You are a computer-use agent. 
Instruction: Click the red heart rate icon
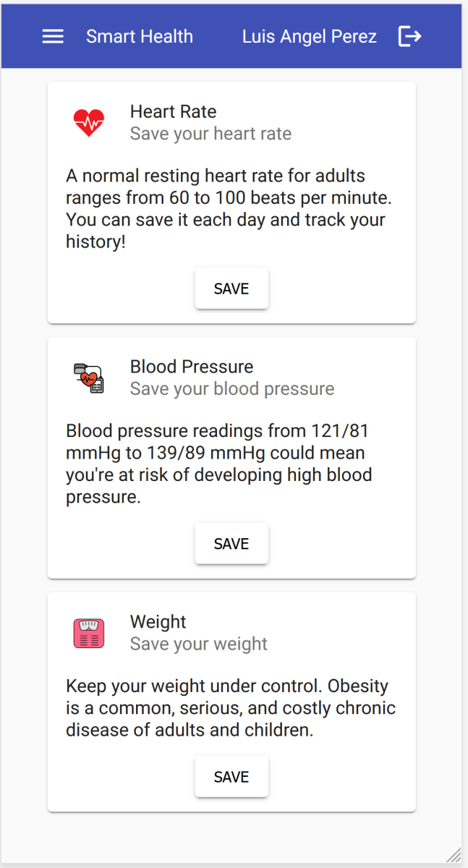(x=89, y=123)
